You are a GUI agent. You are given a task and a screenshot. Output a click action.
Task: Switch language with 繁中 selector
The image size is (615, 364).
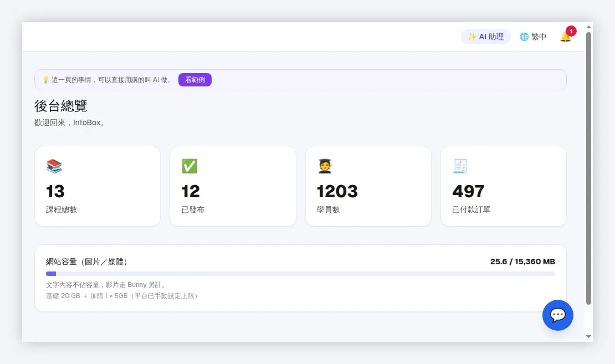coord(533,37)
